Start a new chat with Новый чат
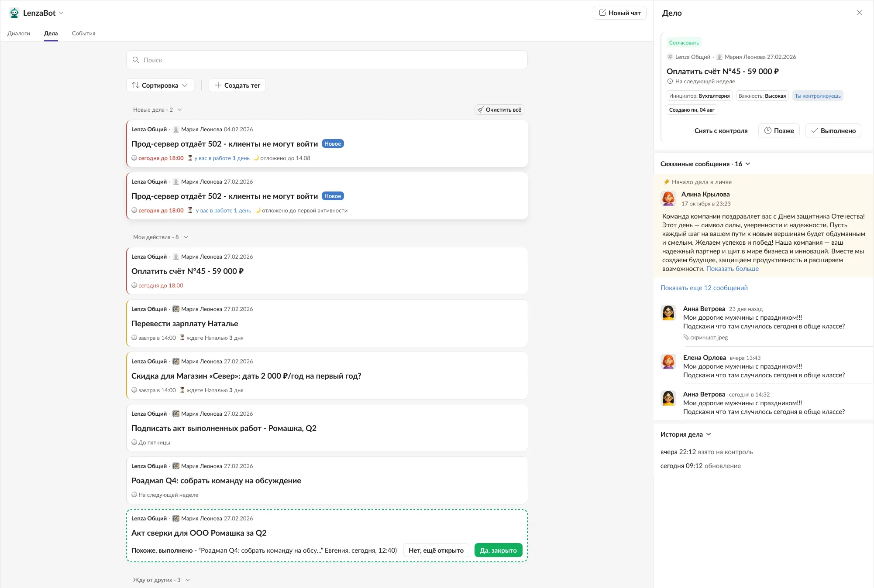Viewport: 874px width, 588px height. 619,13
